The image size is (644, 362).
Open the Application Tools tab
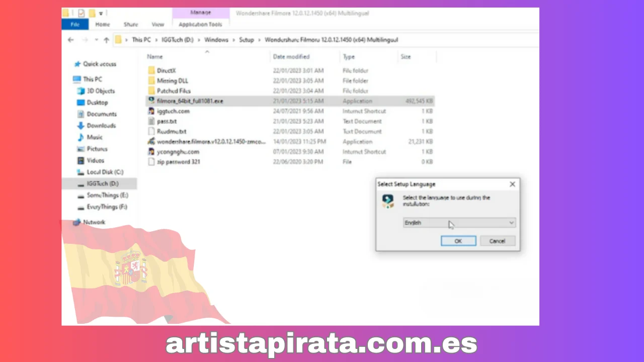(200, 24)
